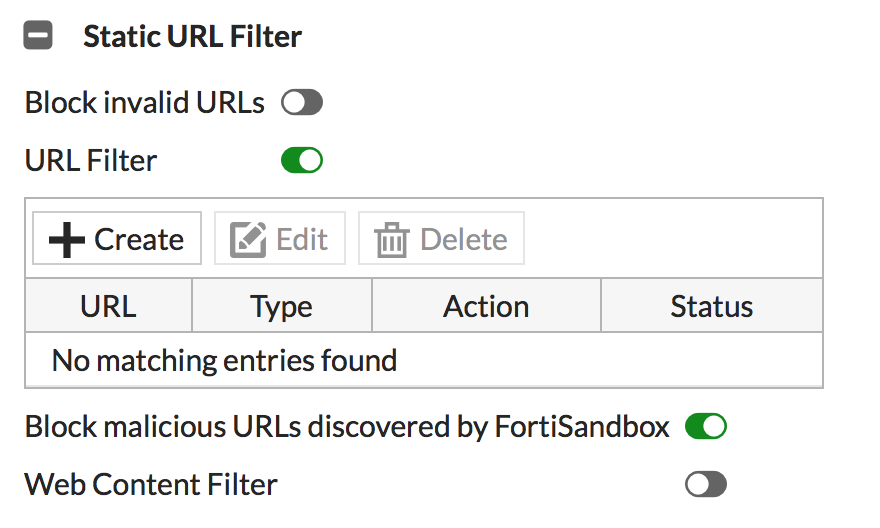The width and height of the screenshot is (880, 528).
Task: Enable Block invalid URLs toggle
Action: (x=302, y=103)
